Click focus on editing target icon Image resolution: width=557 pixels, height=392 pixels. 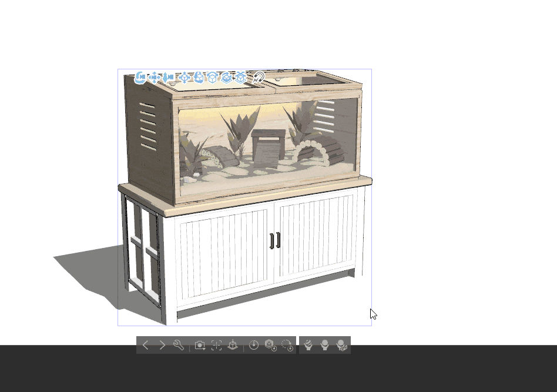(216, 346)
